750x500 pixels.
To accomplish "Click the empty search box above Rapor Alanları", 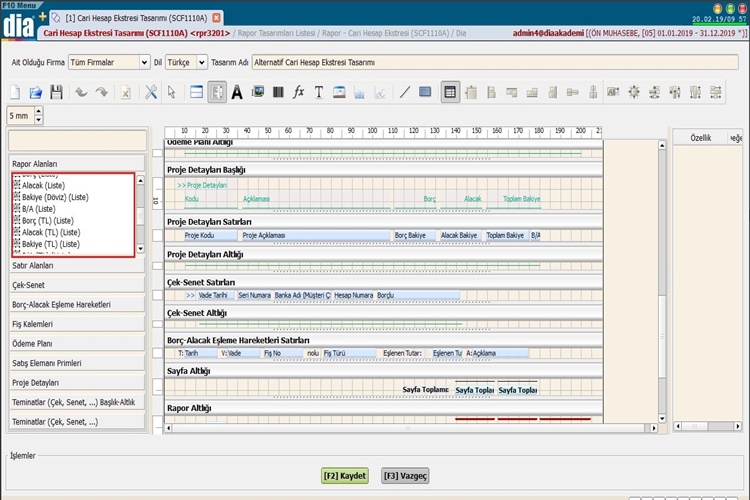I will [x=77, y=141].
